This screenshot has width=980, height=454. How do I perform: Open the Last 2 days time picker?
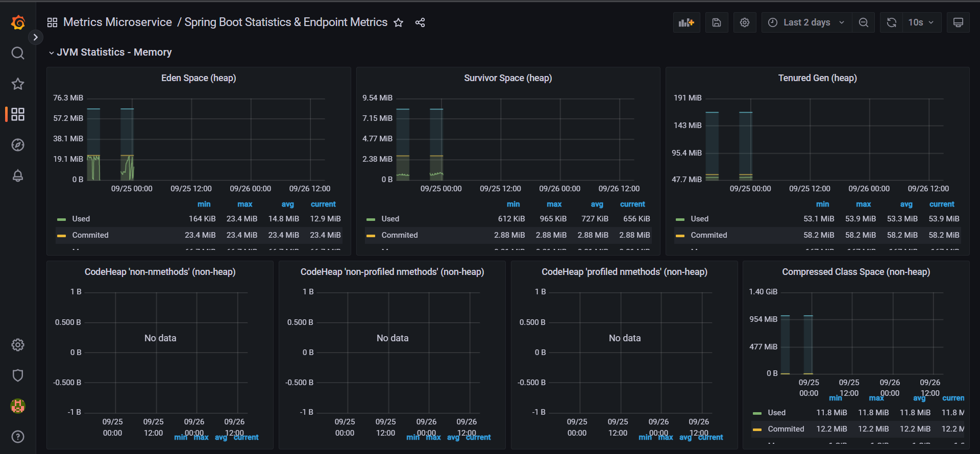point(806,22)
